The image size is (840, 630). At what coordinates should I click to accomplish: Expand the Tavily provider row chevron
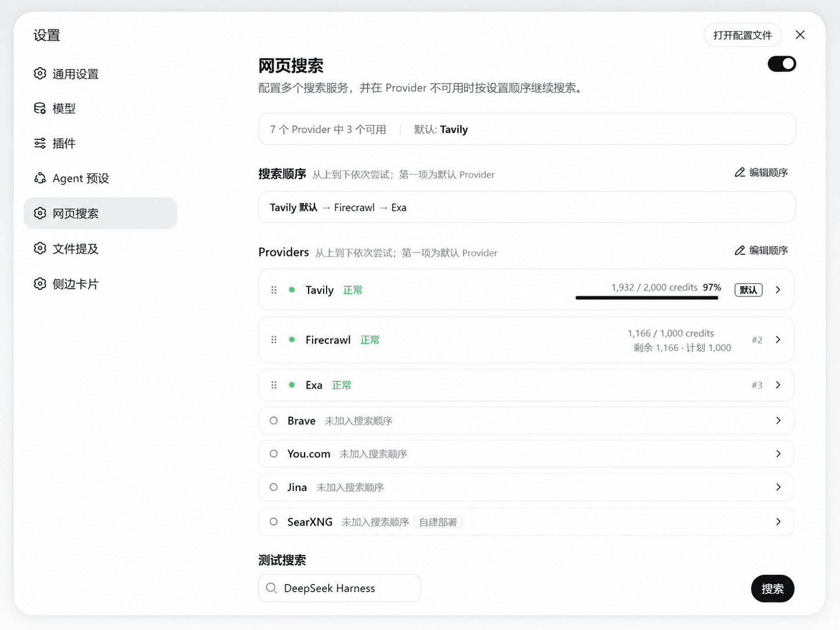pyautogui.click(x=778, y=289)
